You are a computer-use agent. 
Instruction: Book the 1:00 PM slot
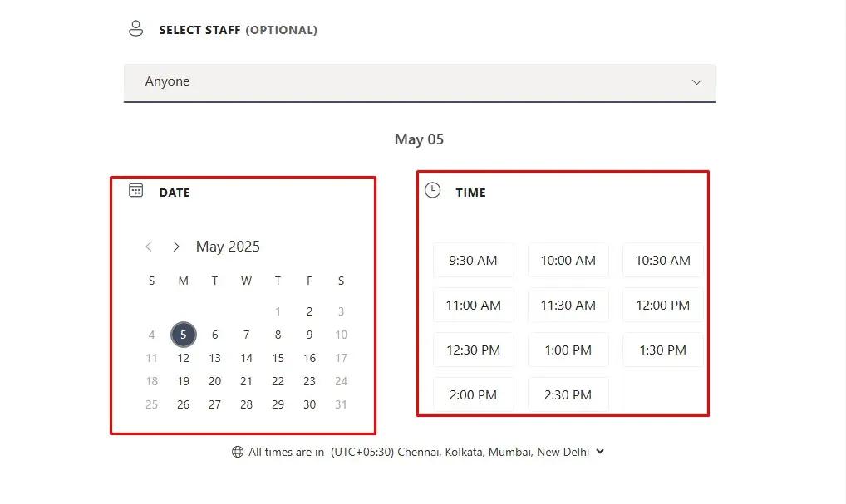click(568, 350)
